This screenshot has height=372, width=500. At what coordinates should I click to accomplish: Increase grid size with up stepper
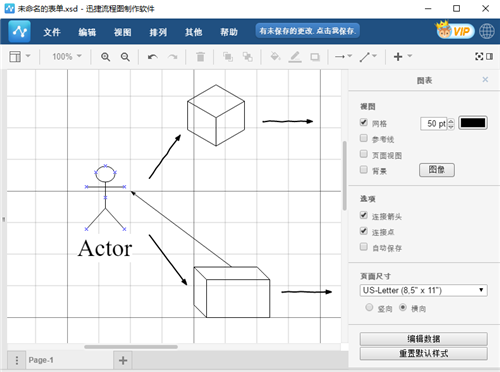(451, 121)
